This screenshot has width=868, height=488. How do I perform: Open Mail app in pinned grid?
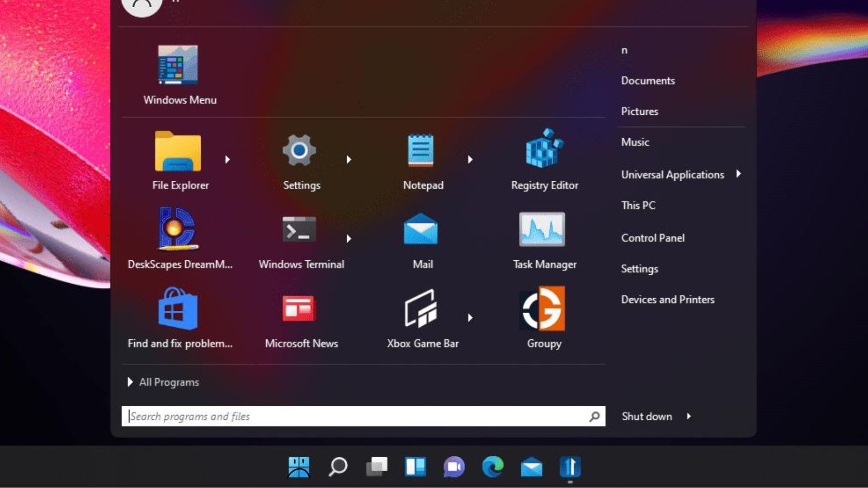pos(421,230)
